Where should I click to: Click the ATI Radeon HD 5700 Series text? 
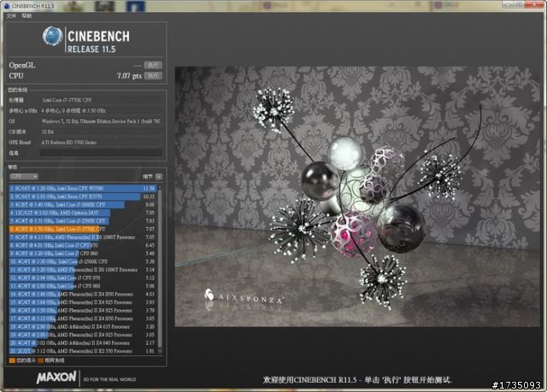point(69,143)
